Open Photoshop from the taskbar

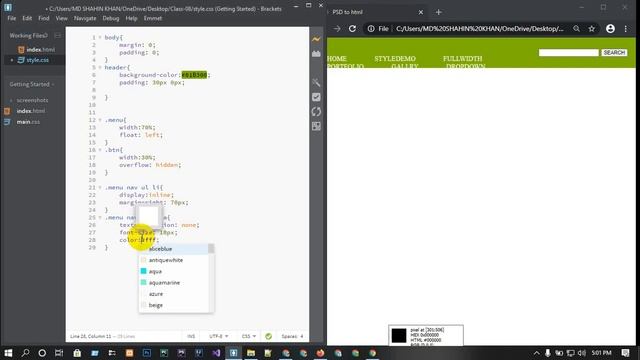pos(147,353)
